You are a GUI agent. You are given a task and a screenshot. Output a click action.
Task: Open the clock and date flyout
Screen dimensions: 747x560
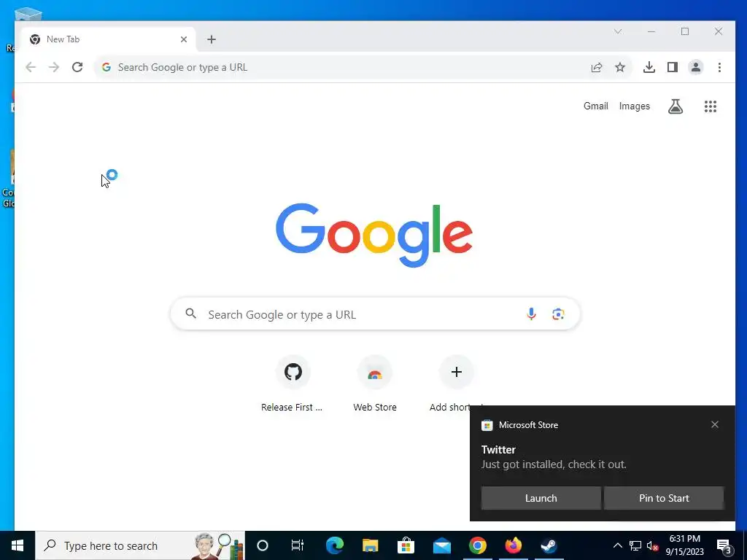(684, 545)
